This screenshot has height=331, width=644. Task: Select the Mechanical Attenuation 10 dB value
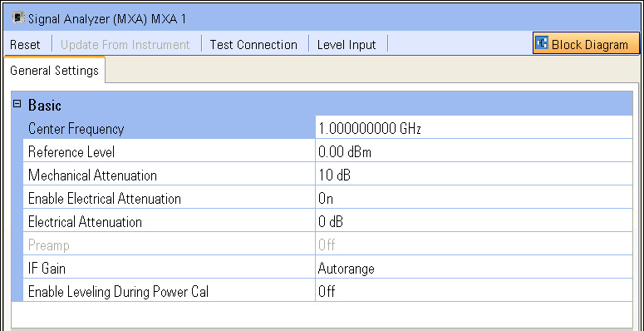[x=474, y=175]
